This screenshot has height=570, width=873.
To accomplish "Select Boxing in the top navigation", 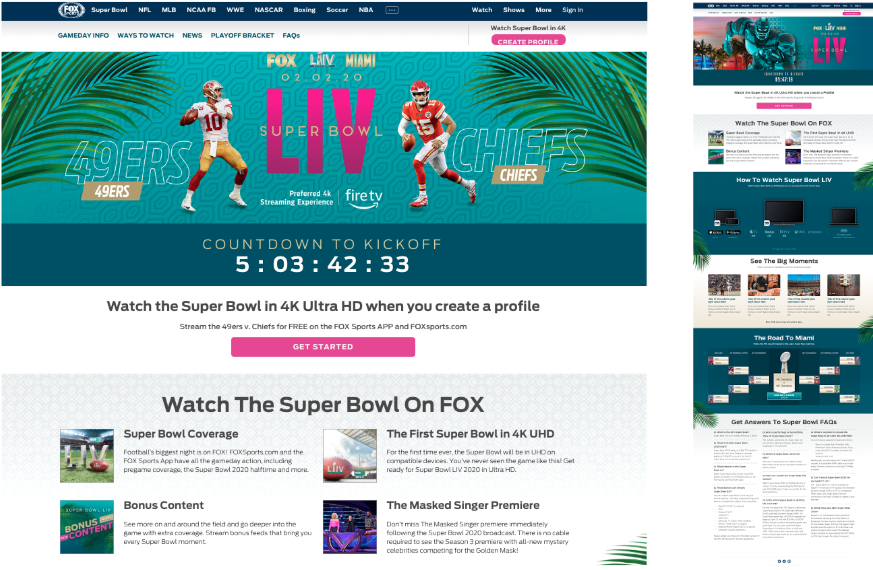I will 304,10.
